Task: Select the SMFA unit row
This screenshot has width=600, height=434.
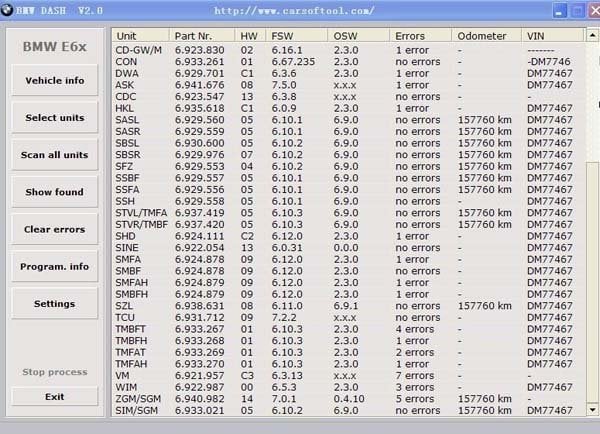Action: click(x=348, y=259)
